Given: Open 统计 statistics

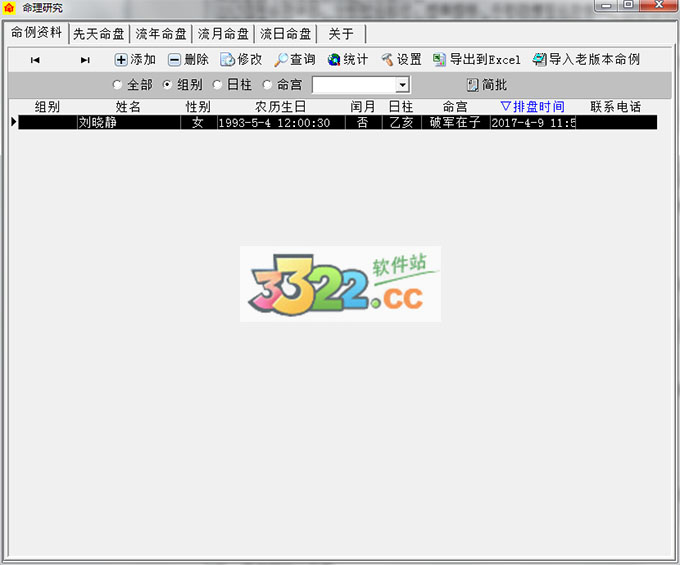Looking at the screenshot, I should coord(348,59).
